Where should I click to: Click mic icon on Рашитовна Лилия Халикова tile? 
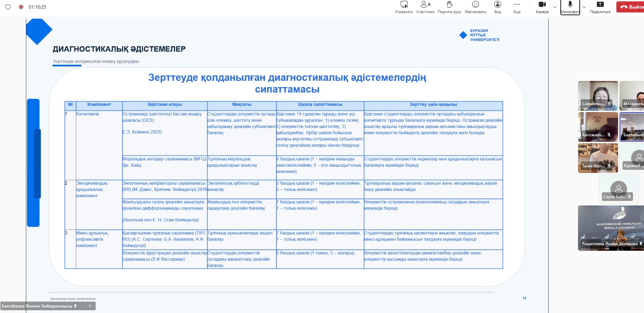641,244
